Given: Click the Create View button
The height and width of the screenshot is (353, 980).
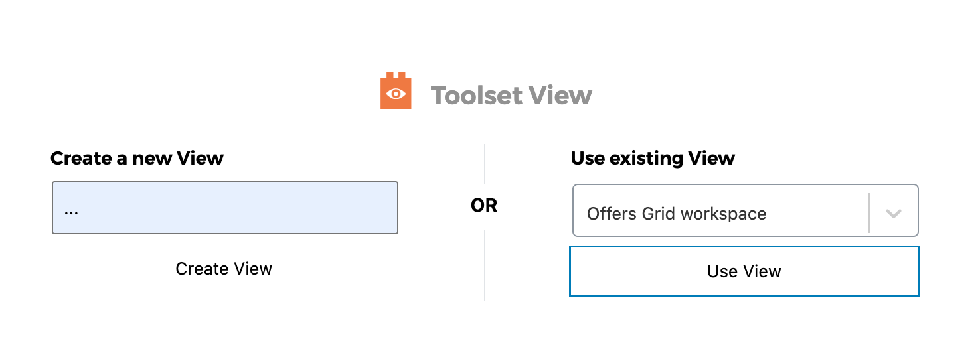Looking at the screenshot, I should coord(224,269).
